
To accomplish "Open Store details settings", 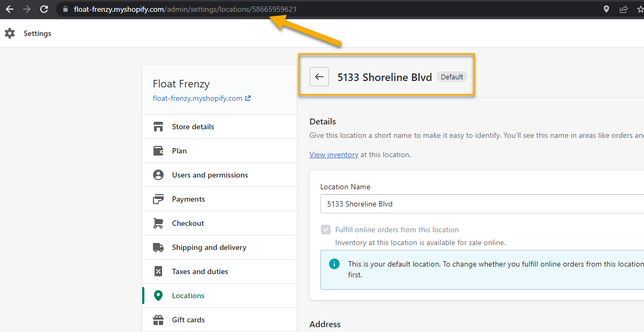I will click(193, 127).
